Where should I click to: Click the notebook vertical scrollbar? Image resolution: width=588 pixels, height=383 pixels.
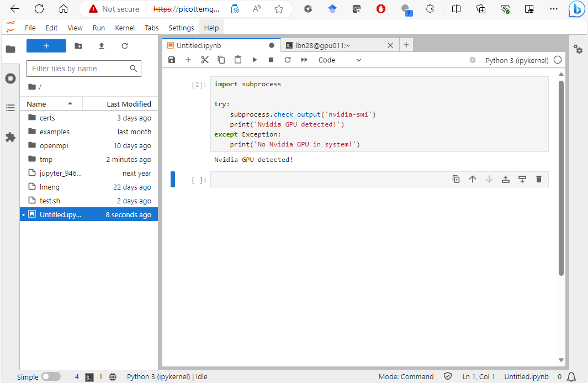coord(561,179)
